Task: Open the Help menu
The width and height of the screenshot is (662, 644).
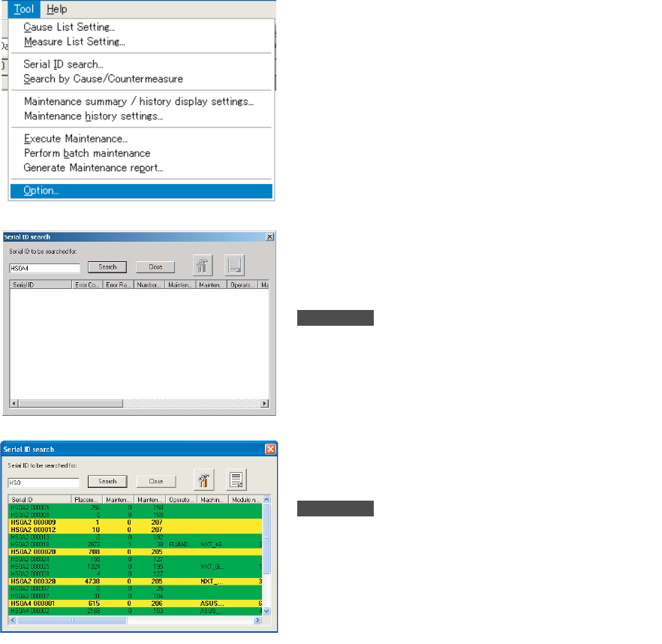Action: coord(56,9)
